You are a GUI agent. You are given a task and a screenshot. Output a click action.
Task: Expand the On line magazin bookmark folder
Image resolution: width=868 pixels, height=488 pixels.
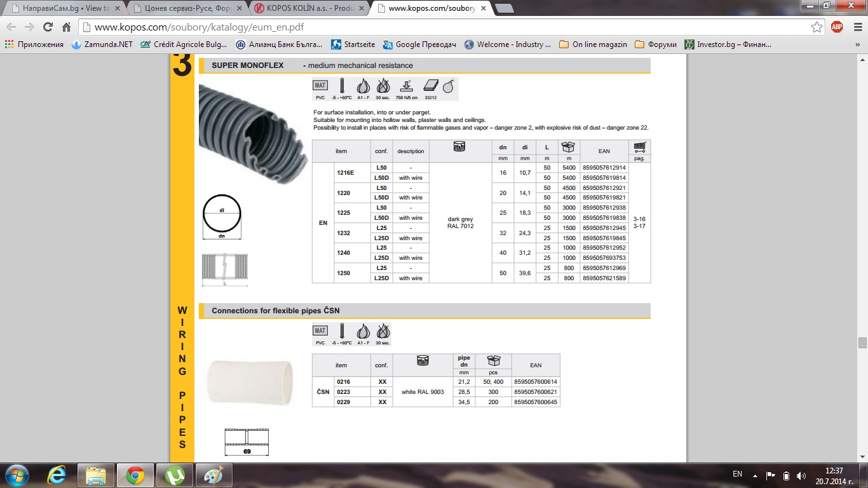593,44
